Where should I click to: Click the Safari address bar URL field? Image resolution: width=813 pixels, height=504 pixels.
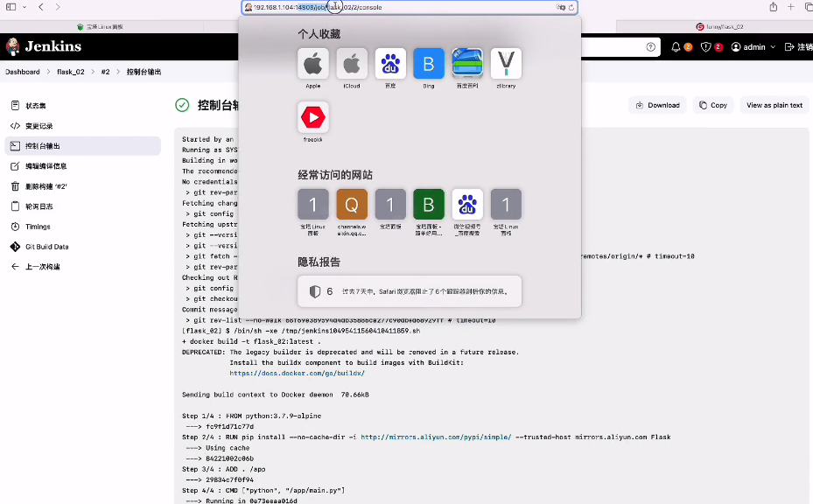point(410,7)
